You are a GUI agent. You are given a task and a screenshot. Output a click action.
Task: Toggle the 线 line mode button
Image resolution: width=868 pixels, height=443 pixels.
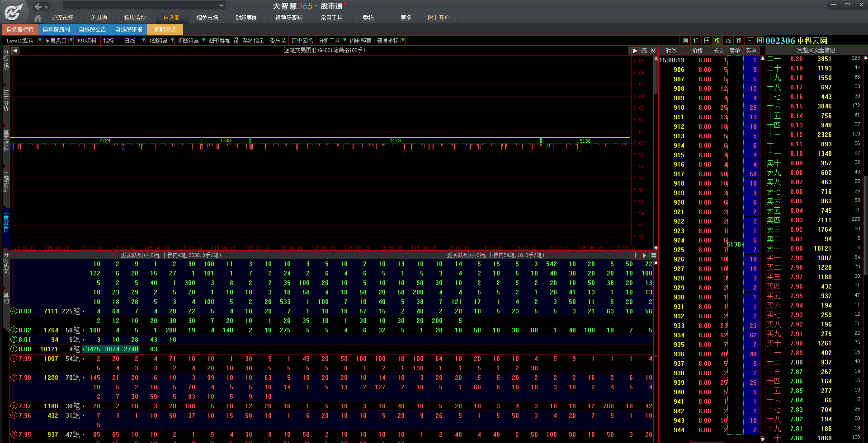pyautogui.click(x=728, y=41)
